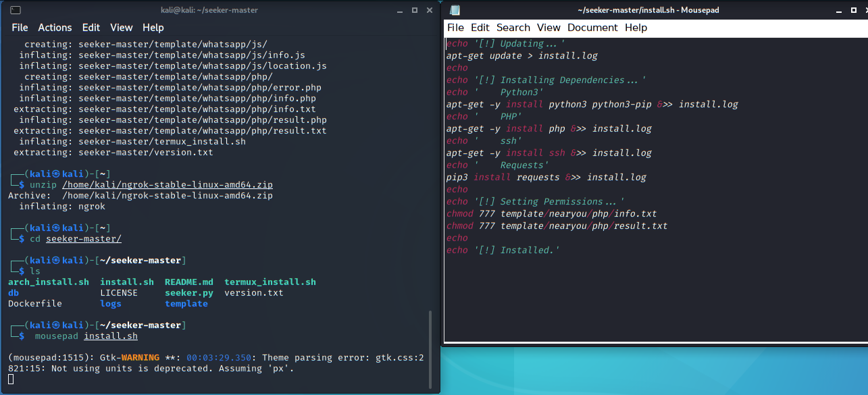This screenshot has width=868, height=395.
Task: Open the terminal File menu
Action: point(20,28)
